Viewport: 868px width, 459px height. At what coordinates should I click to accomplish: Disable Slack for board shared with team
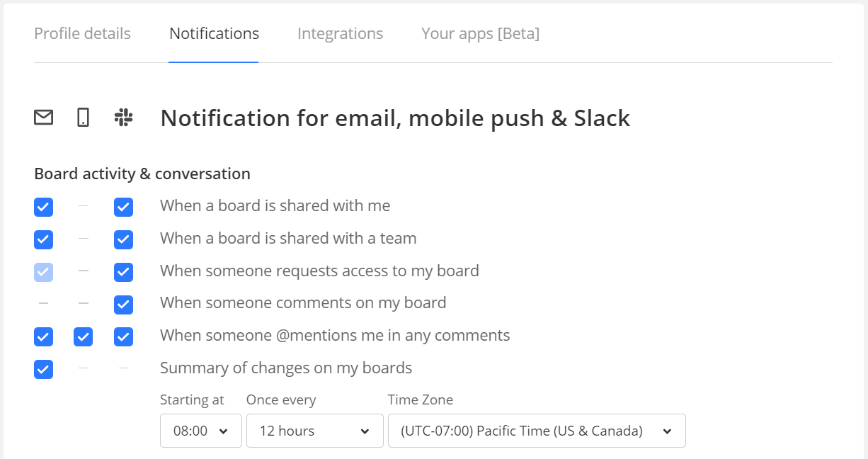tap(123, 239)
